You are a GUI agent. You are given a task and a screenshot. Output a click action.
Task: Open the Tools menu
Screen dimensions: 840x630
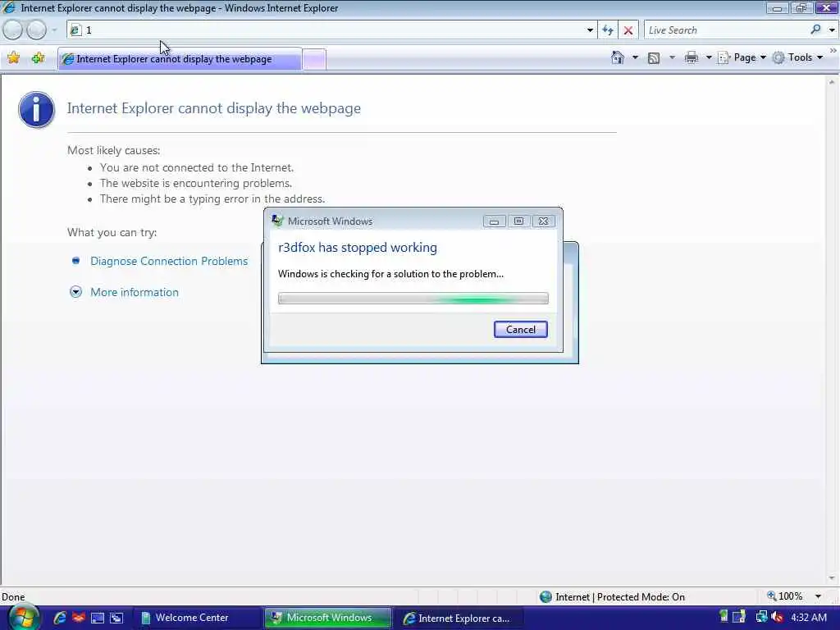798,57
